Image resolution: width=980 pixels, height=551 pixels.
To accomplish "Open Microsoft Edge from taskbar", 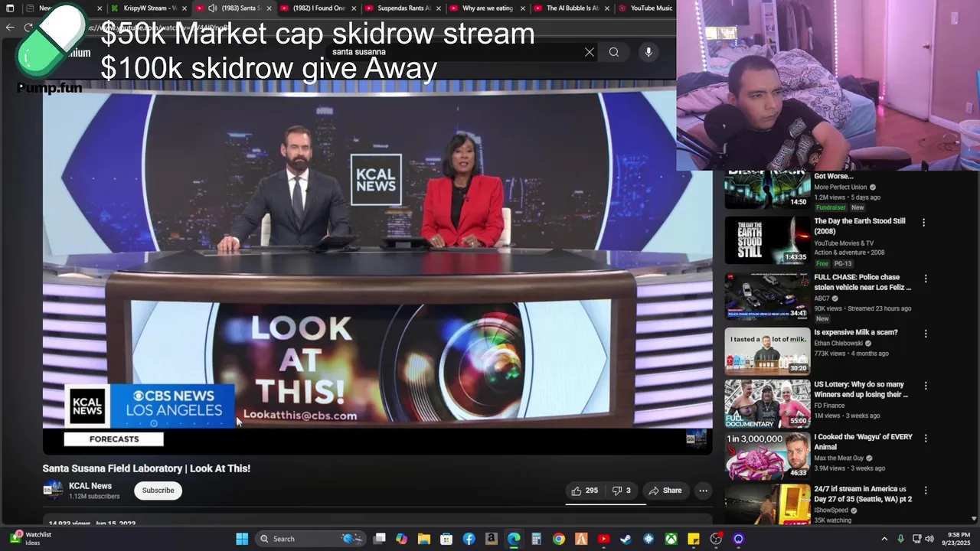I will click(514, 539).
